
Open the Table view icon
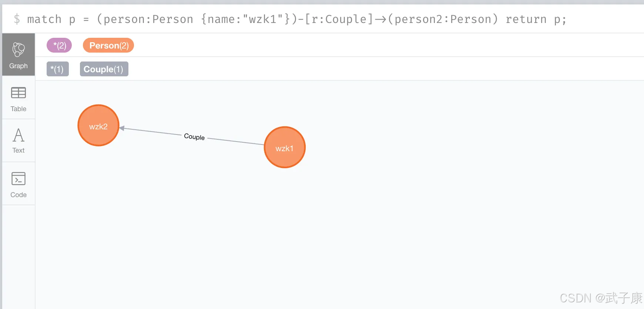click(18, 98)
